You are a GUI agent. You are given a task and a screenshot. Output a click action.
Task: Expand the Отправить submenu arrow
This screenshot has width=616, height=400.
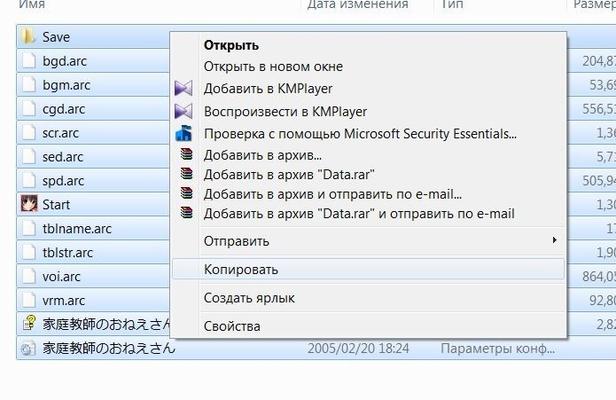click(x=554, y=240)
